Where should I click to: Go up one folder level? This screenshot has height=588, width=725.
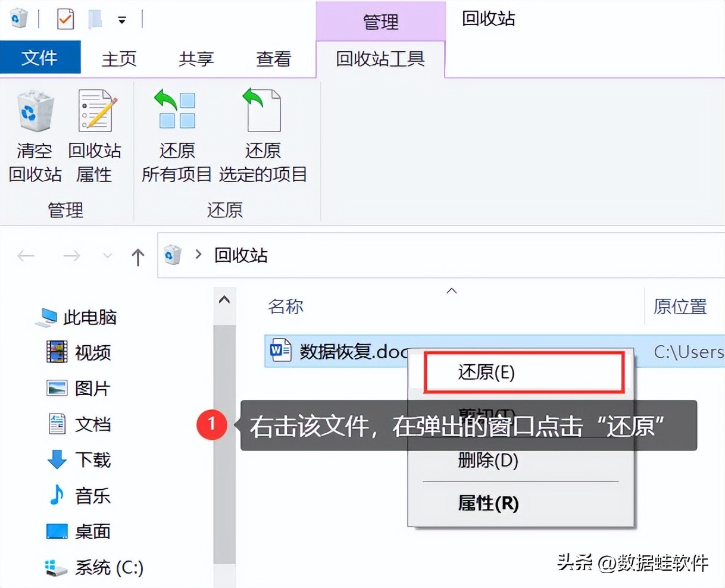tap(137, 257)
